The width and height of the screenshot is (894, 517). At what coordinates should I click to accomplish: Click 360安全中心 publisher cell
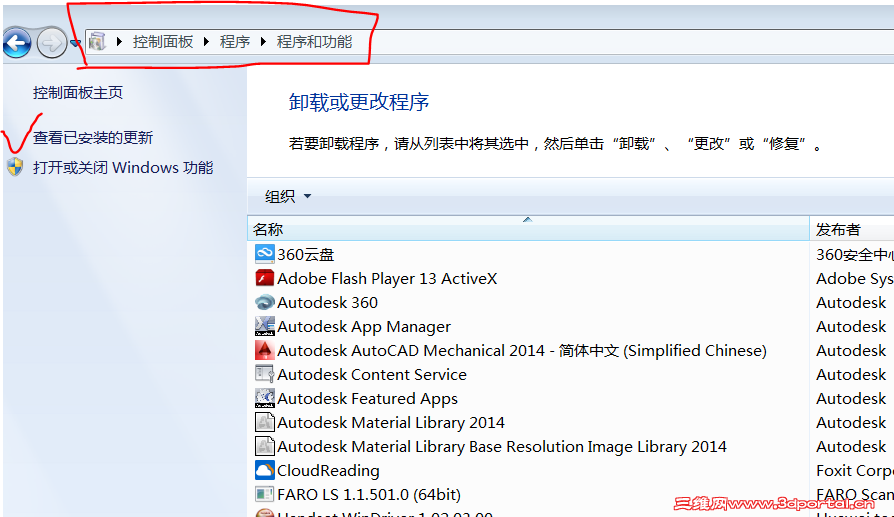(x=855, y=254)
